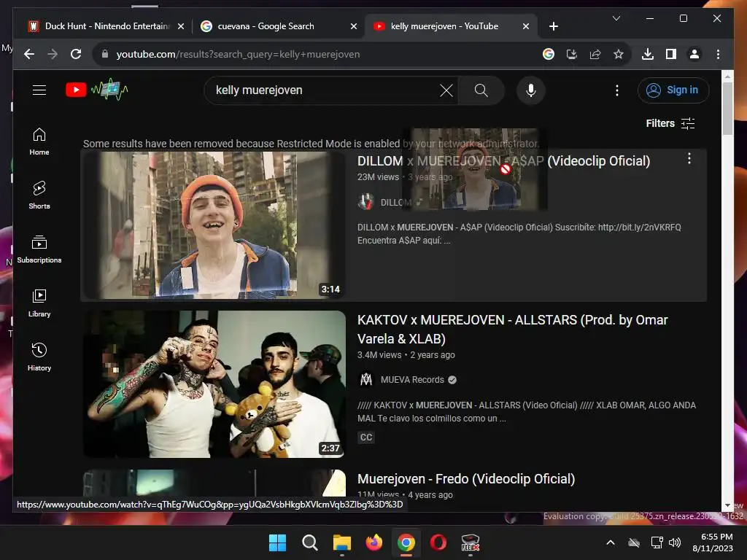Share this page with the share icon
Image resolution: width=747 pixels, height=560 pixels.
595,54
